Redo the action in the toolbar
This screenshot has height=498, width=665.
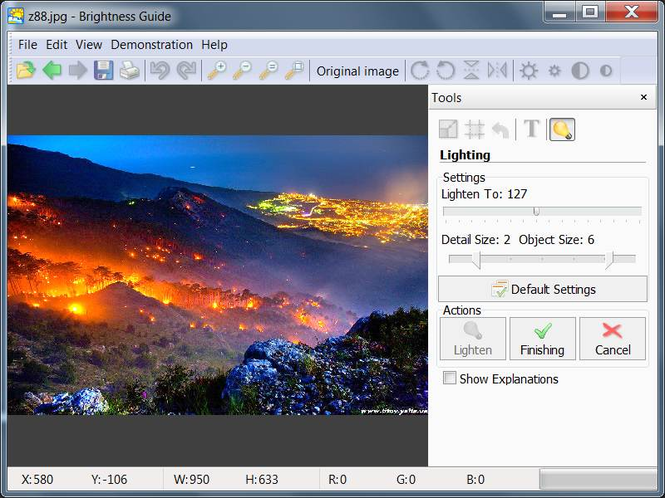coord(186,70)
